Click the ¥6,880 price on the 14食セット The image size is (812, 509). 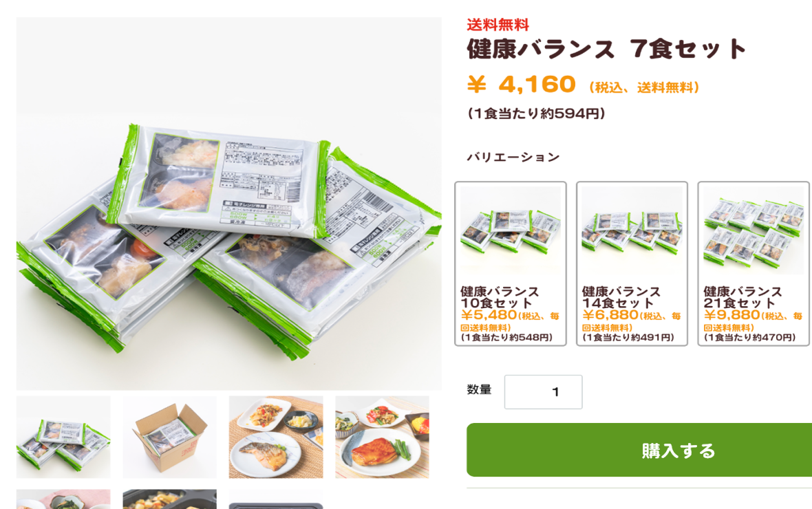pyautogui.click(x=610, y=315)
